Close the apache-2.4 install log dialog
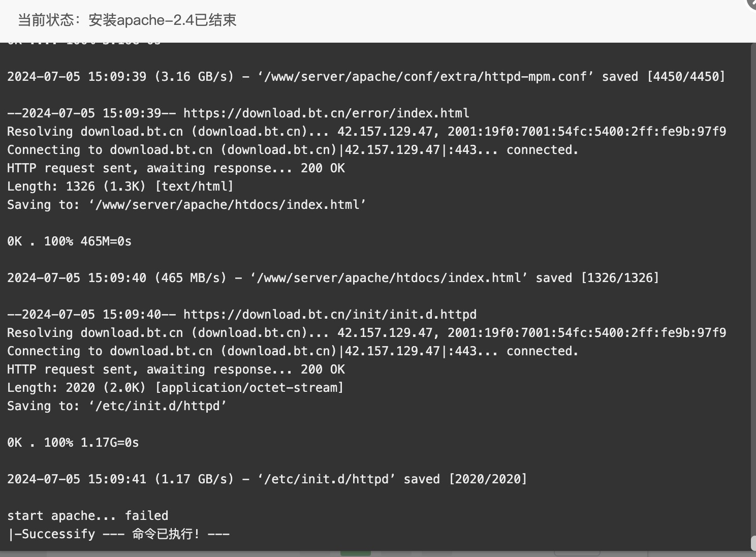The image size is (756, 557). (752, 3)
